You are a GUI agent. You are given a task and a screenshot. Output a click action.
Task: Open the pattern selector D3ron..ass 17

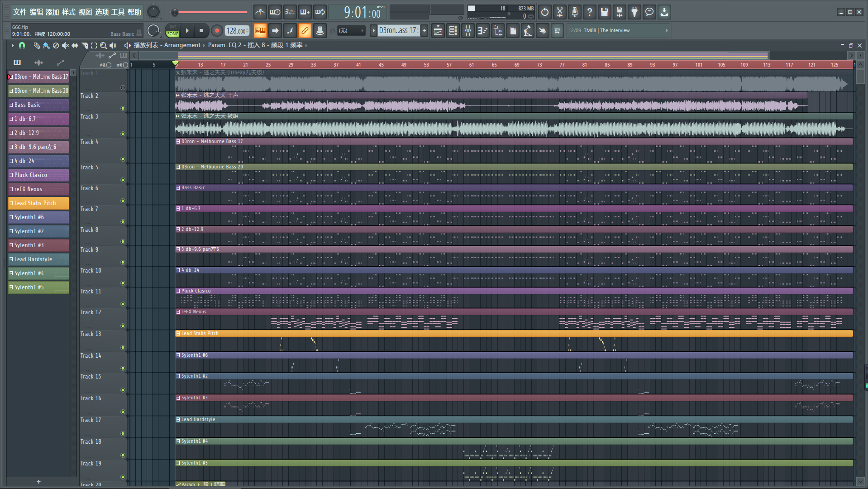click(x=397, y=31)
